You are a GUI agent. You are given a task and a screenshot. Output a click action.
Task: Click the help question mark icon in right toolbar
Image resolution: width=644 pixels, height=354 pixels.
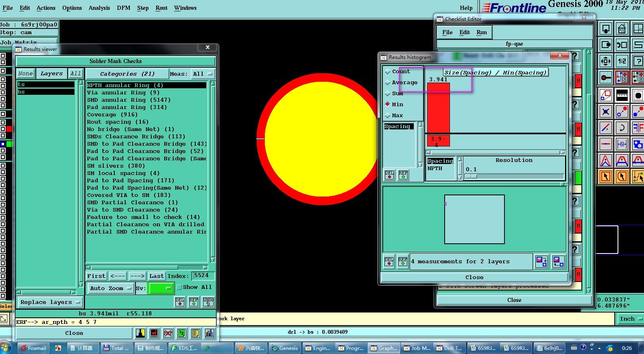(x=638, y=61)
